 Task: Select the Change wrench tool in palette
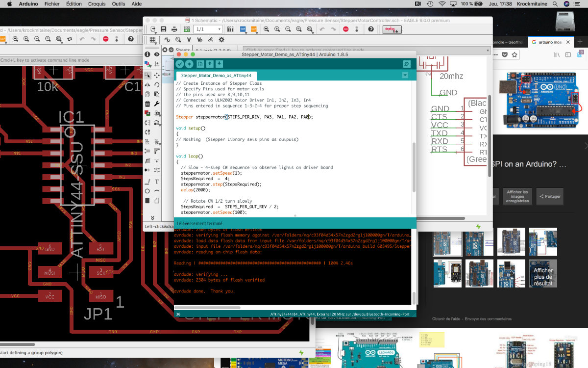pyautogui.click(x=157, y=104)
